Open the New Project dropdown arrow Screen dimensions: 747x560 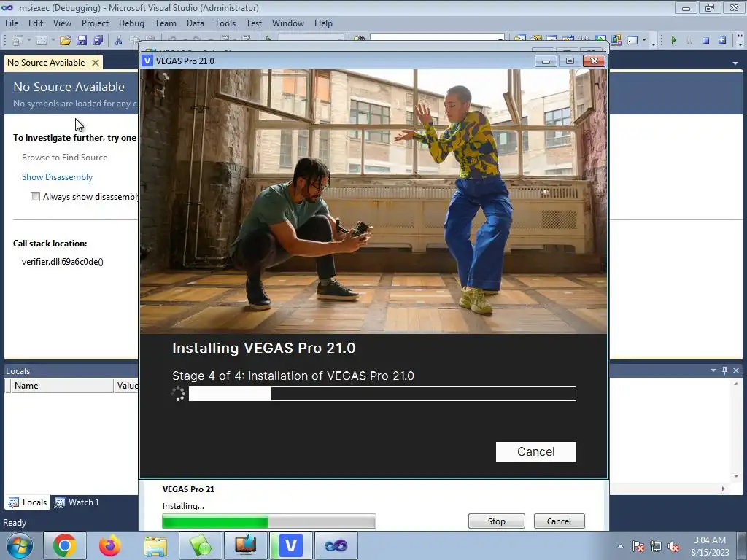click(x=29, y=41)
